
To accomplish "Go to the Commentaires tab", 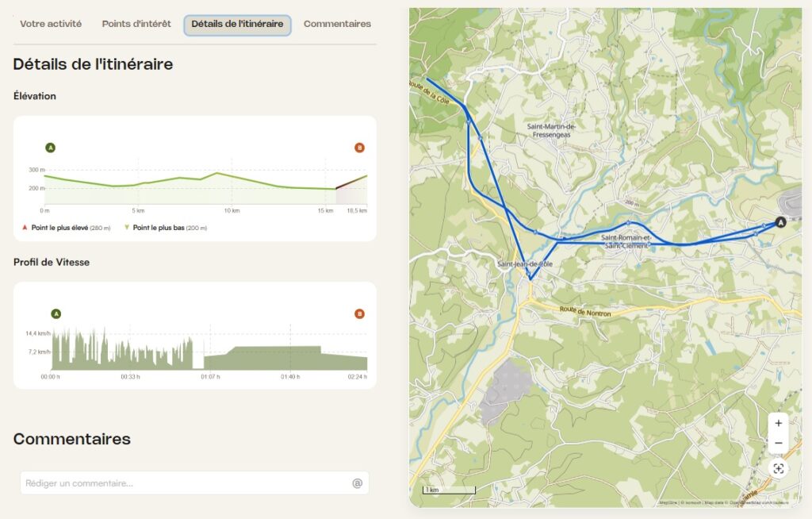I will tap(337, 24).
